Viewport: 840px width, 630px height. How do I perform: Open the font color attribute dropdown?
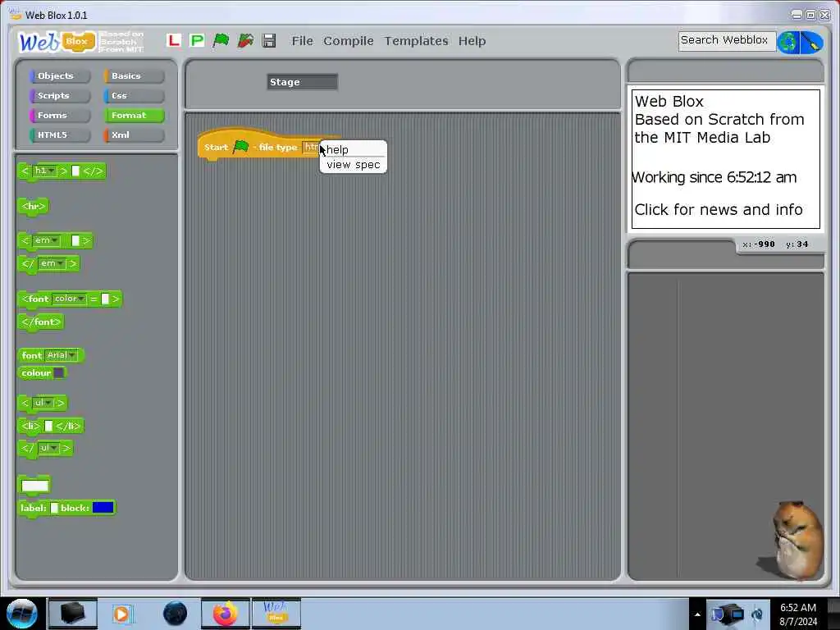pyautogui.click(x=70, y=299)
